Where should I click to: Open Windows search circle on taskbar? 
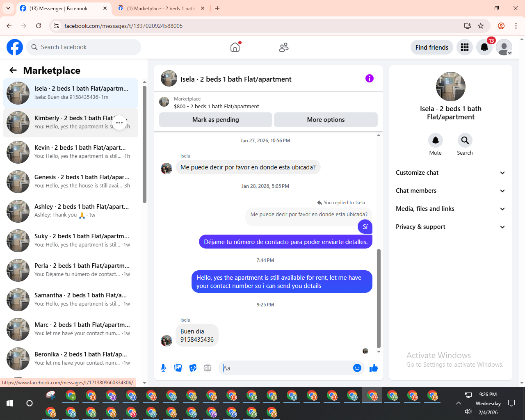click(30, 403)
